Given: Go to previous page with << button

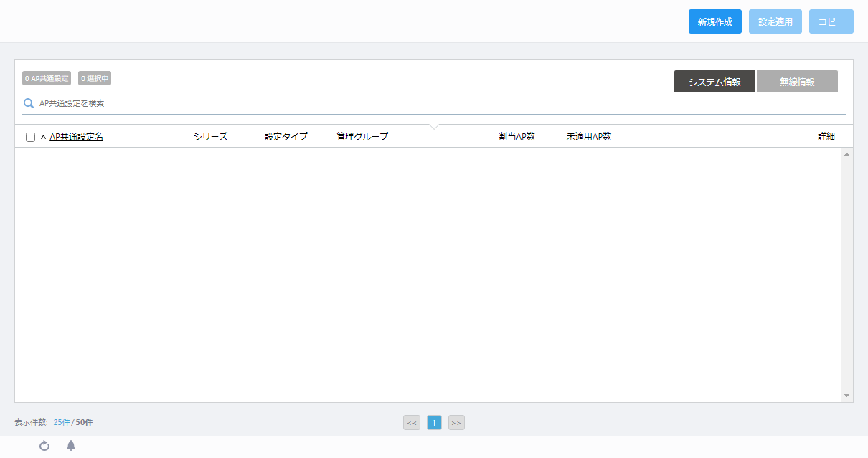Looking at the screenshot, I should point(412,423).
